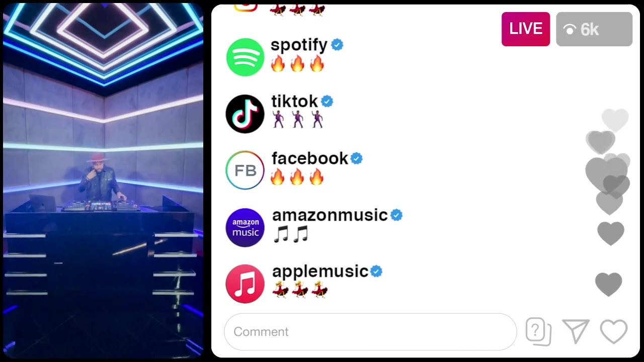This screenshot has height=362, width=644.
Task: Click the amazonmusic username
Action: (330, 215)
